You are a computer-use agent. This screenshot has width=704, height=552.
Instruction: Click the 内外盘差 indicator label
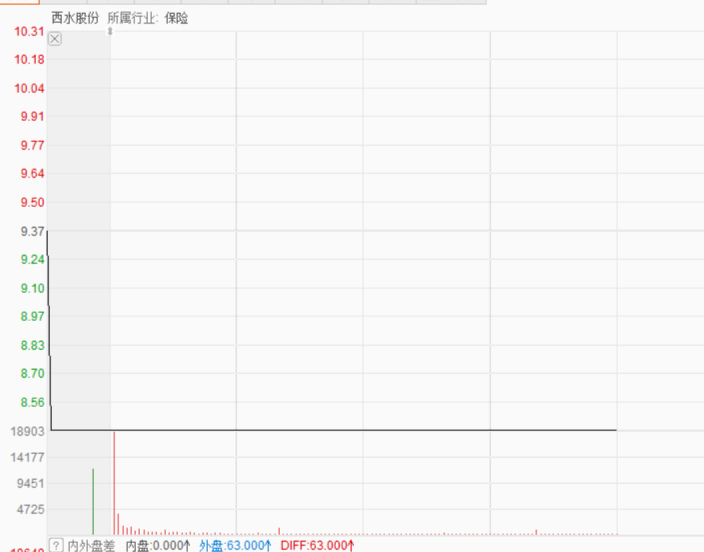pos(91,545)
